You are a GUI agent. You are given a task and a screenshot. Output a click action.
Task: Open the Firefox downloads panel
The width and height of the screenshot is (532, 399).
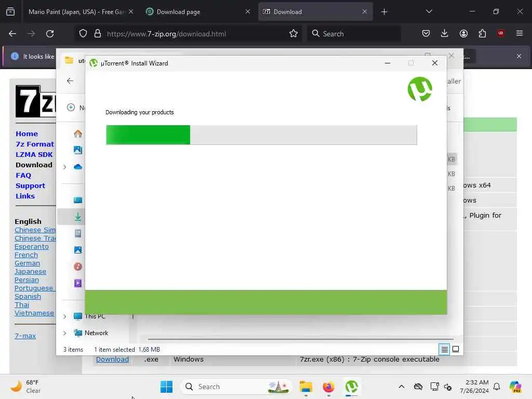coord(445,34)
